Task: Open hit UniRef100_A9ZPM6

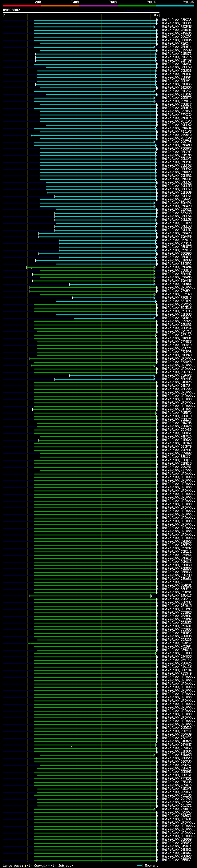Action: click(x=177, y=26)
